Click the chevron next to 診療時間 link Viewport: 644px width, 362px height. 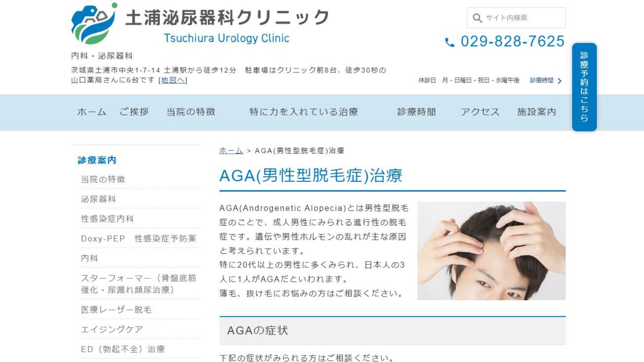point(559,81)
